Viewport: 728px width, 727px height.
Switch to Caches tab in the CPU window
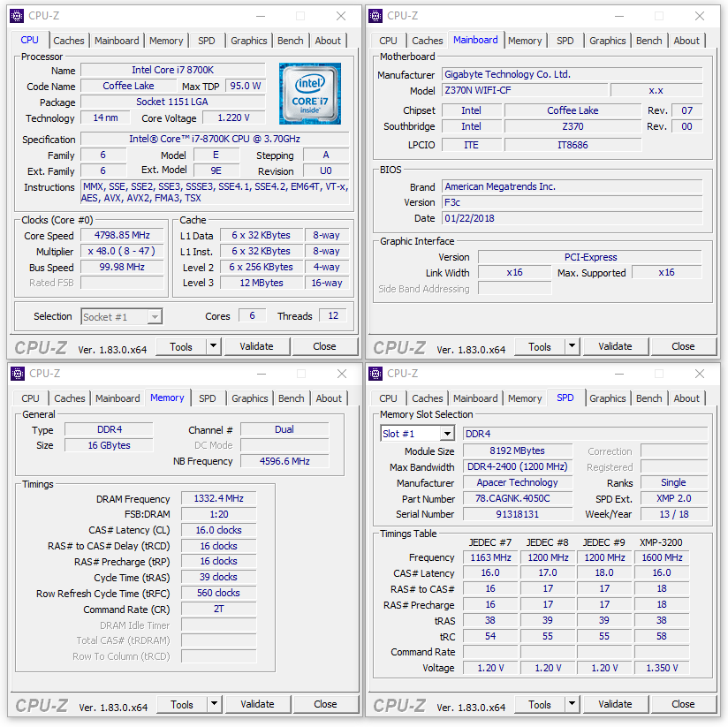click(69, 41)
